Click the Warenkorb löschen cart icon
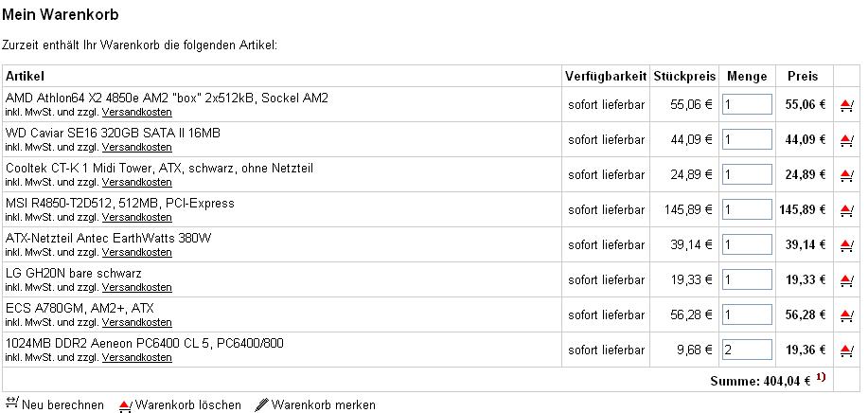The height and width of the screenshot is (413, 868). coord(126,405)
